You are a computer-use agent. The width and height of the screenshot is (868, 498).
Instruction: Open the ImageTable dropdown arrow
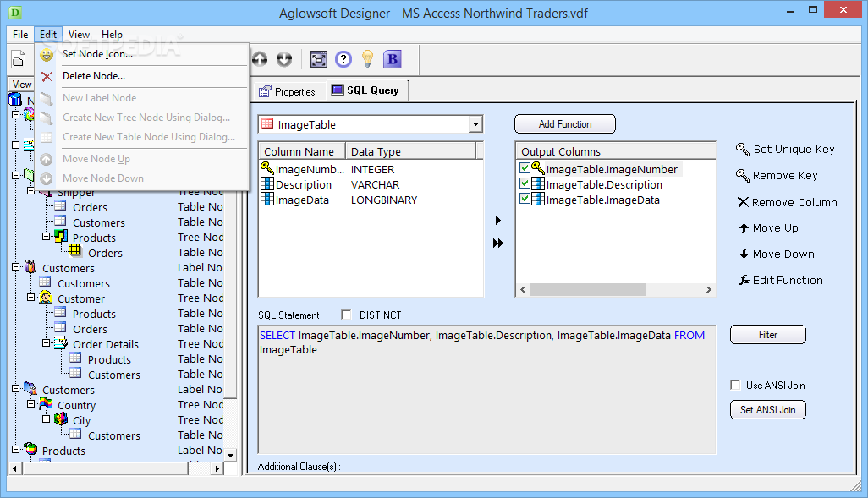(x=475, y=124)
